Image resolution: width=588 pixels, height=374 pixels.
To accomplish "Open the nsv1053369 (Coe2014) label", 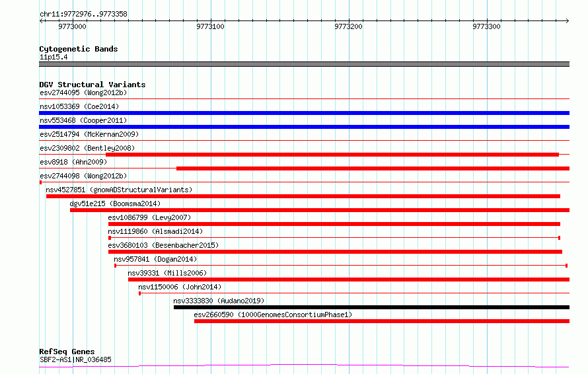I will 79,106.
